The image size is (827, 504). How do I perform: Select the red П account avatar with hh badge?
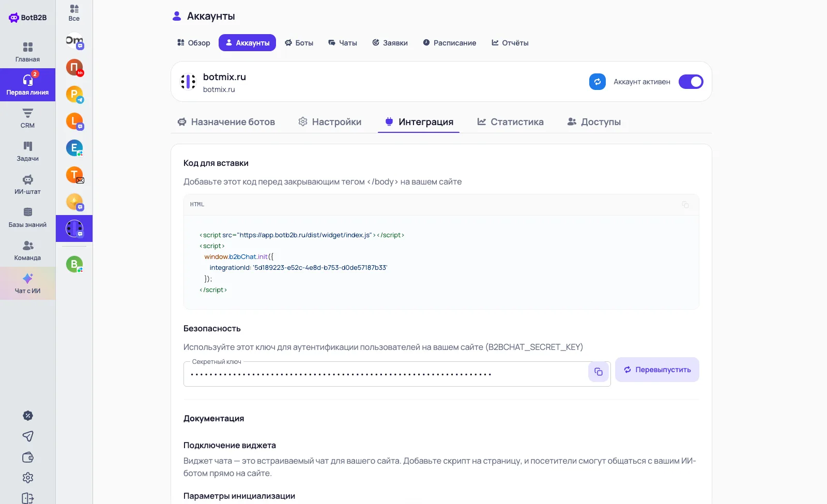(x=74, y=67)
